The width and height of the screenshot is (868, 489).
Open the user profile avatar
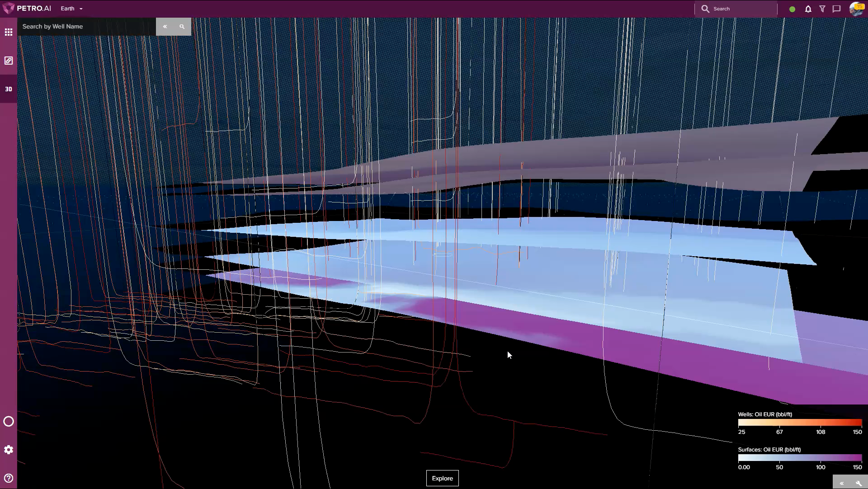pos(856,9)
